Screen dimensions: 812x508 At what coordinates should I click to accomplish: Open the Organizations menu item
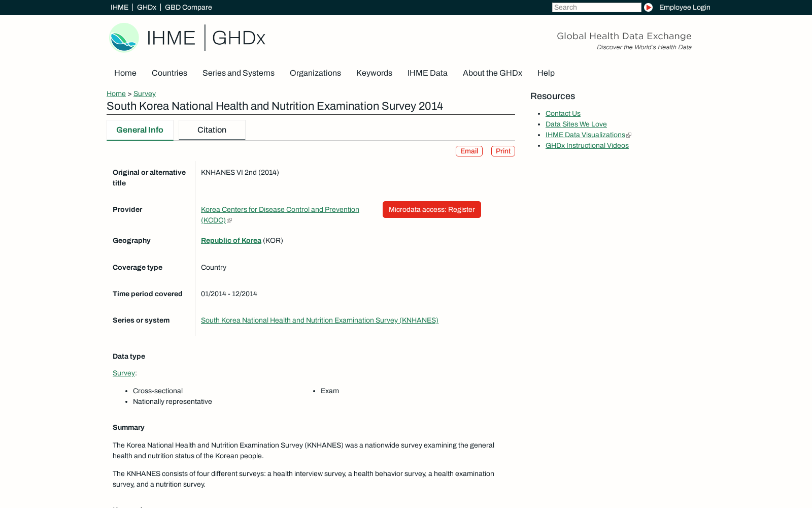tap(315, 73)
